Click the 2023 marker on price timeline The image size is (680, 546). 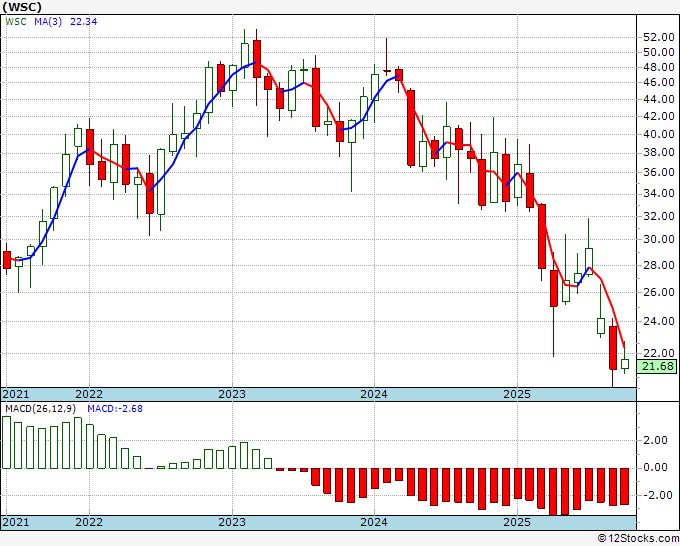tap(232, 394)
